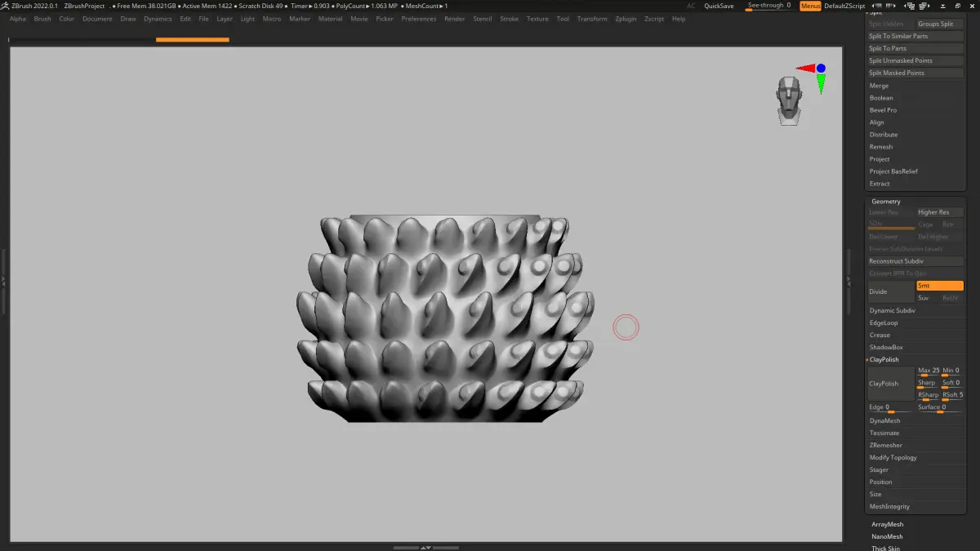Open the Zplugin menu

point(626,19)
